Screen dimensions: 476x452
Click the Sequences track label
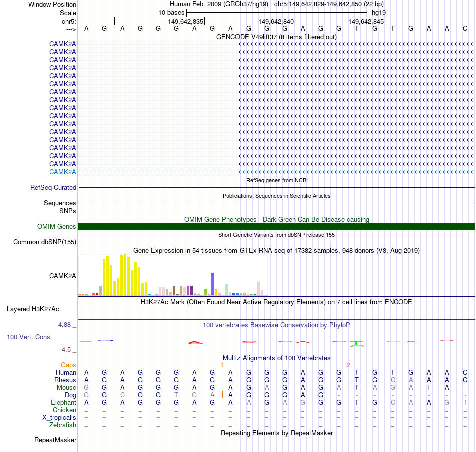tap(60, 203)
